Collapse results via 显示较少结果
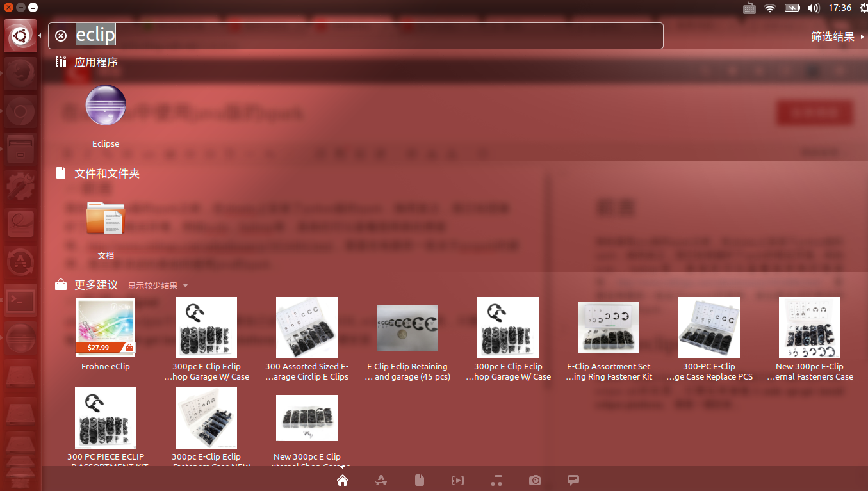Image resolution: width=868 pixels, height=491 pixels. tap(158, 286)
